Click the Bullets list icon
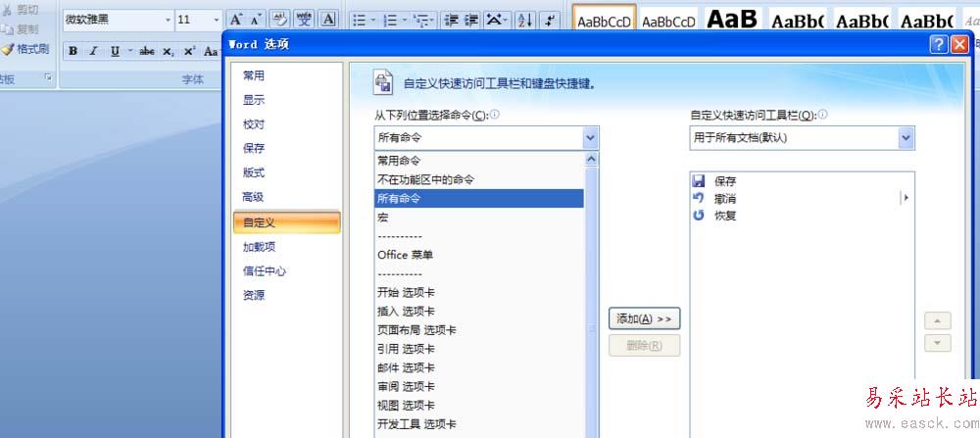 coord(360,20)
